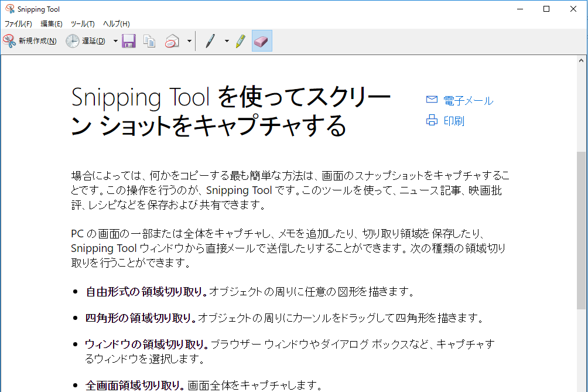This screenshot has height=392, width=588.
Task: Maximize the Snipping Tool window
Action: click(x=546, y=9)
